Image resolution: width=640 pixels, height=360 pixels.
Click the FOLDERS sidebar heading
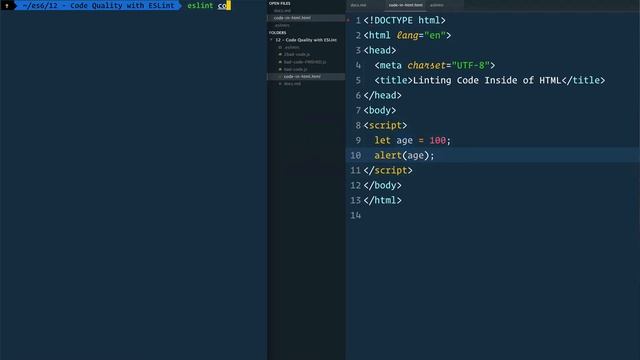pos(278,33)
